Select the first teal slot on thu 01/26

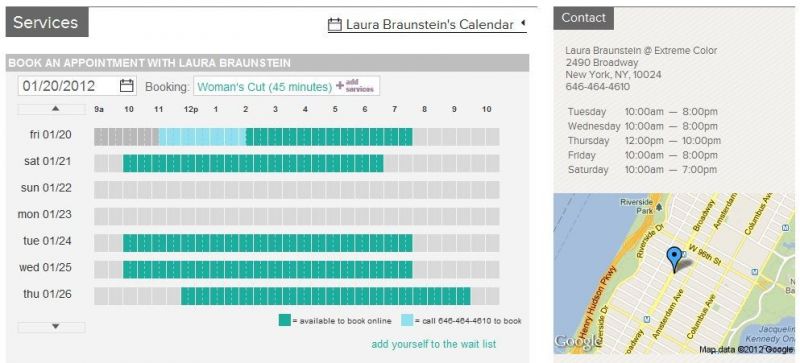tap(188, 296)
